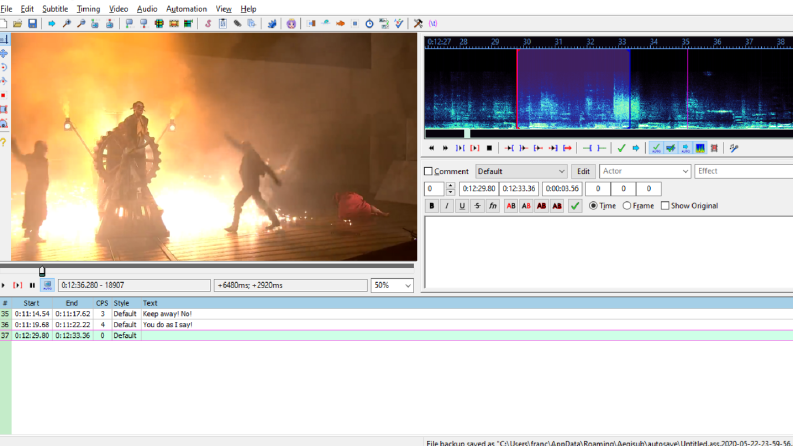Play current line audio (red brackets icon)
This screenshot has width=793, height=446.
point(474,148)
